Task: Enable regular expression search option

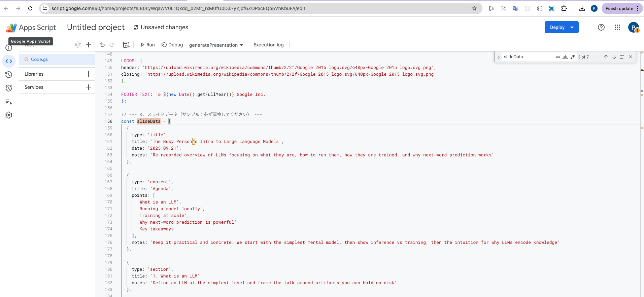Action: [x=572, y=57]
